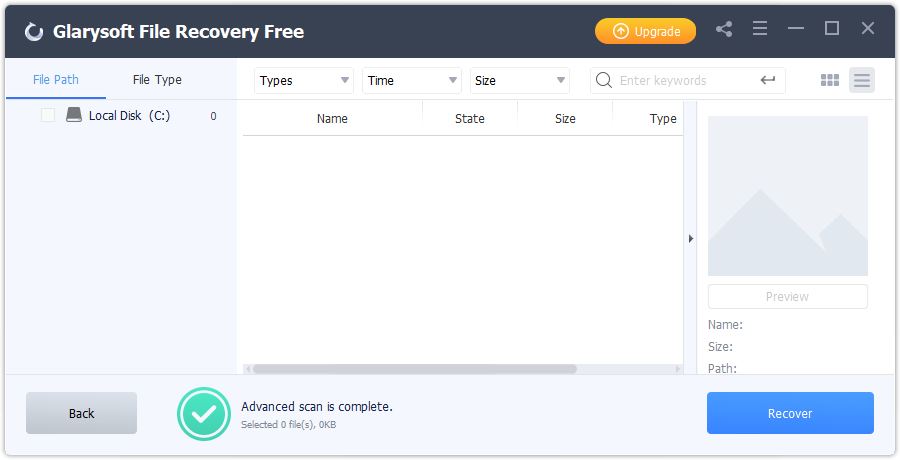
Task: Focus the Enter keywords search field
Action: 686,80
